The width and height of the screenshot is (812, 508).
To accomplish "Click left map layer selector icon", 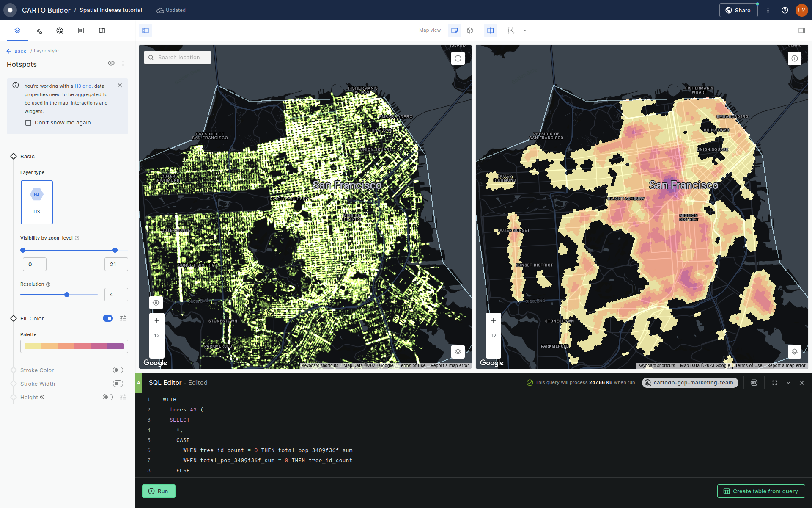I will coord(458,351).
